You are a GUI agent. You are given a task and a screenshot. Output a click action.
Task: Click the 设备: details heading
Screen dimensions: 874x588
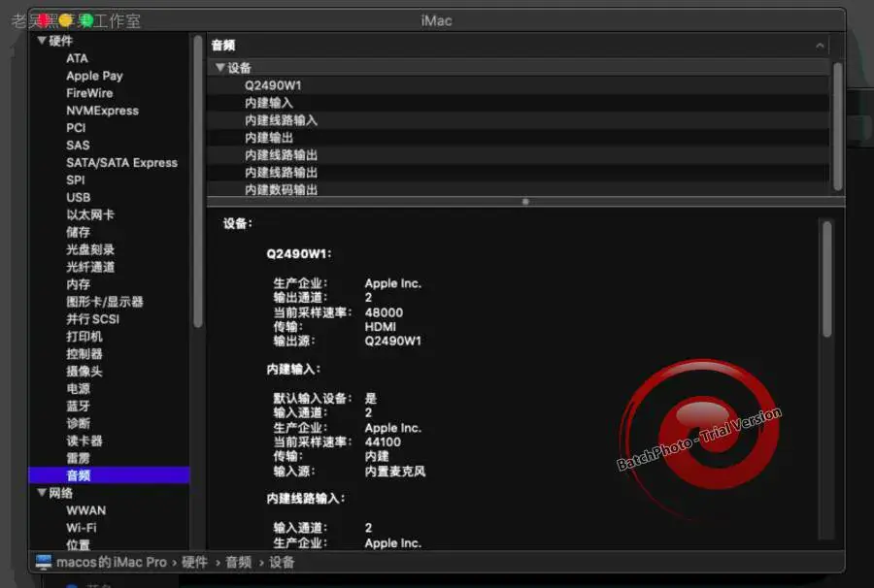[238, 224]
